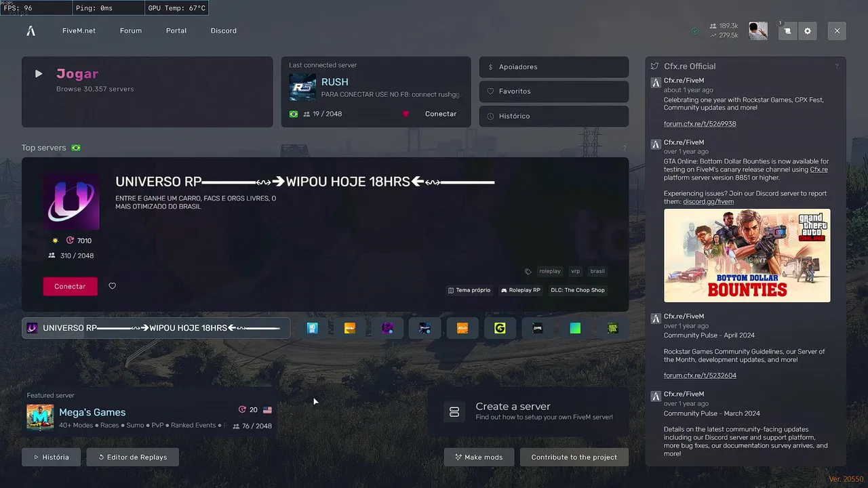Click the green service status checkmark icon

point(695,30)
